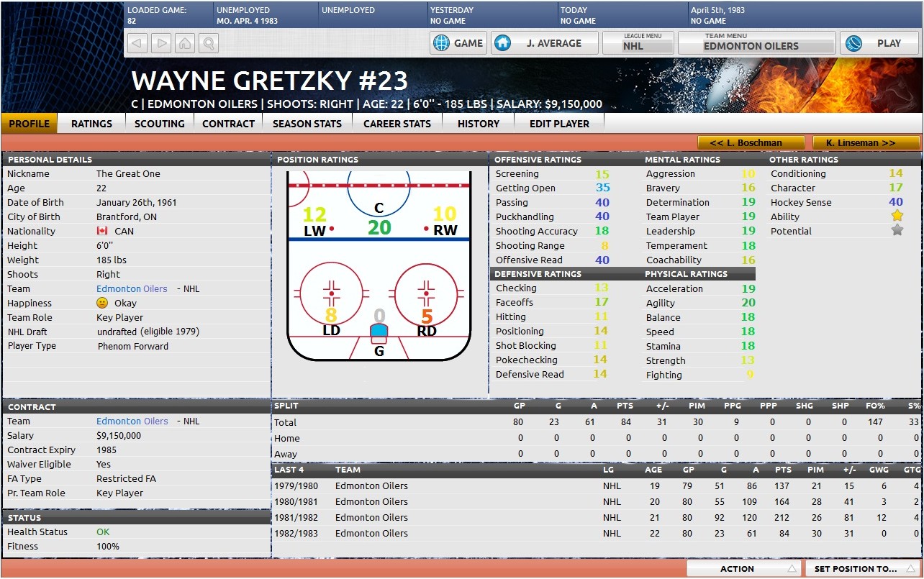
Task: Expand the ACTION menu
Action: pyautogui.click(x=744, y=568)
